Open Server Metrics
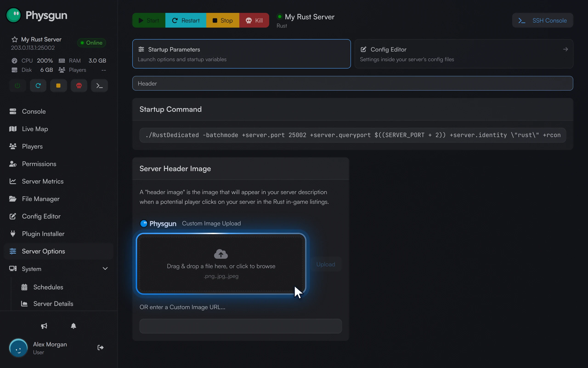This screenshot has width=588, height=368. 59,181
